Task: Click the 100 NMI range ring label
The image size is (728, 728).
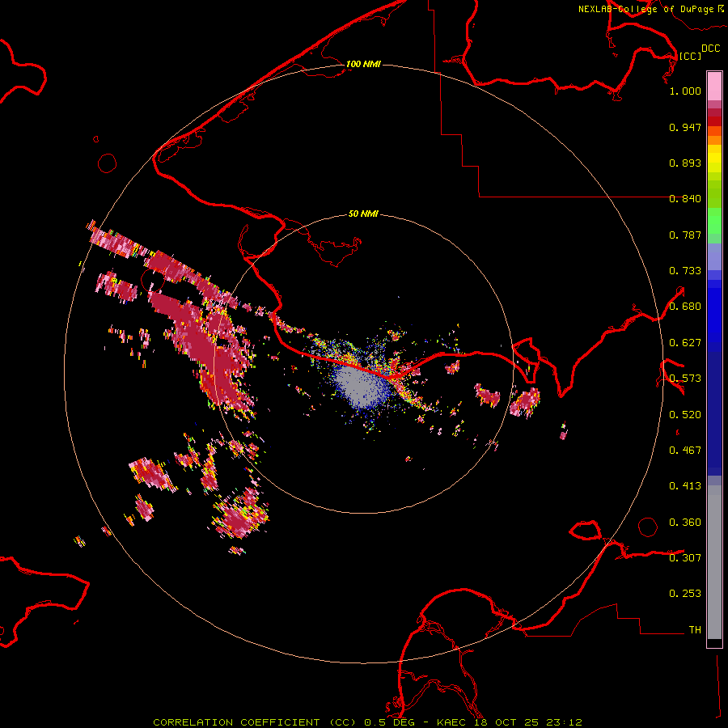Action: (x=363, y=64)
